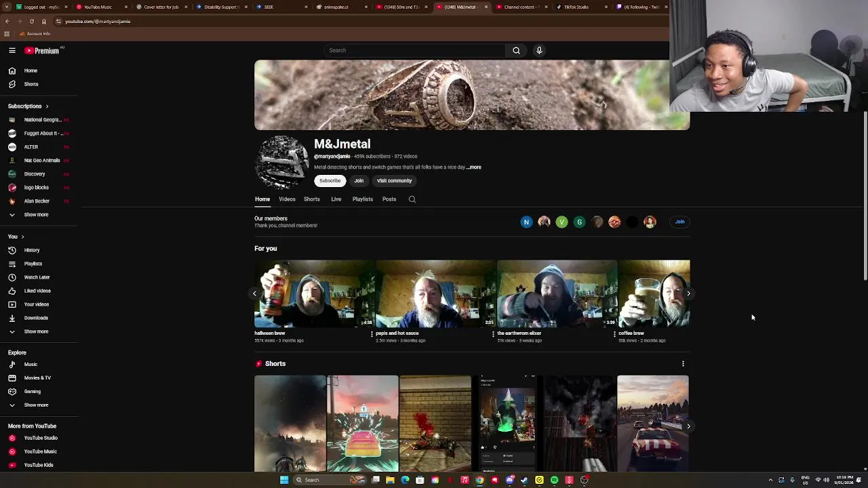Image resolution: width=868 pixels, height=488 pixels.
Task: Open Liked videos list
Action: click(x=38, y=291)
